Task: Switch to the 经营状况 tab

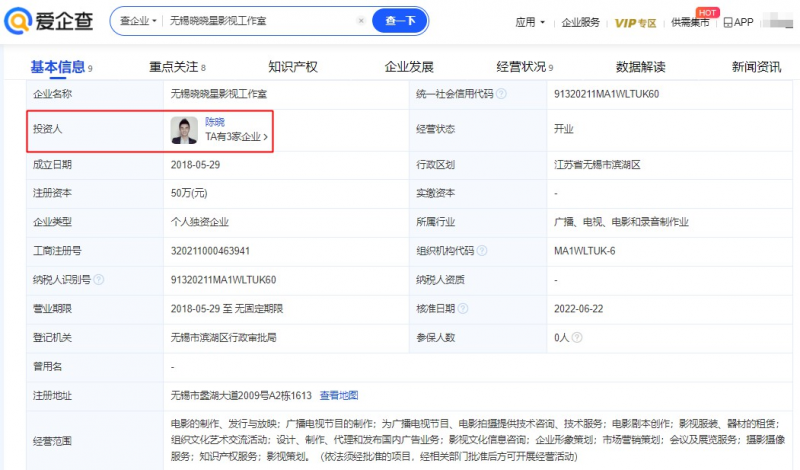Action: pyautogui.click(x=521, y=67)
